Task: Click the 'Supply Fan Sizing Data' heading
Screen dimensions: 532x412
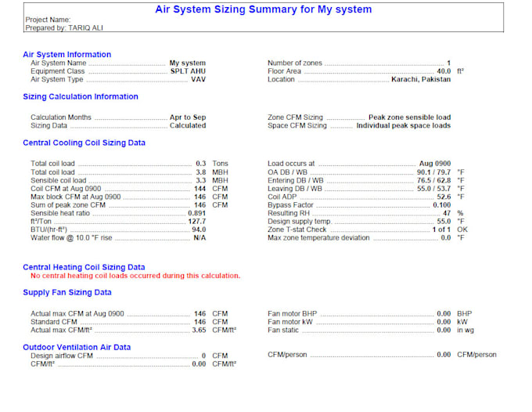Action: tap(67, 292)
